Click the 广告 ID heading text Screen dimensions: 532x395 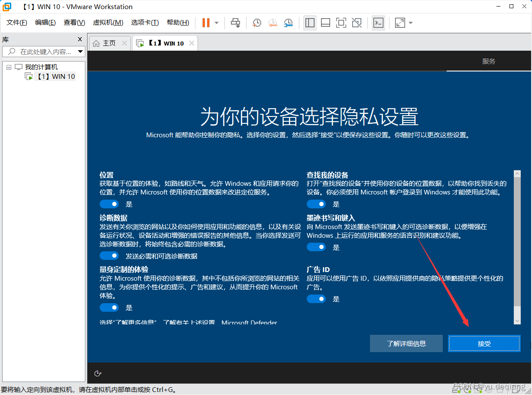(318, 269)
